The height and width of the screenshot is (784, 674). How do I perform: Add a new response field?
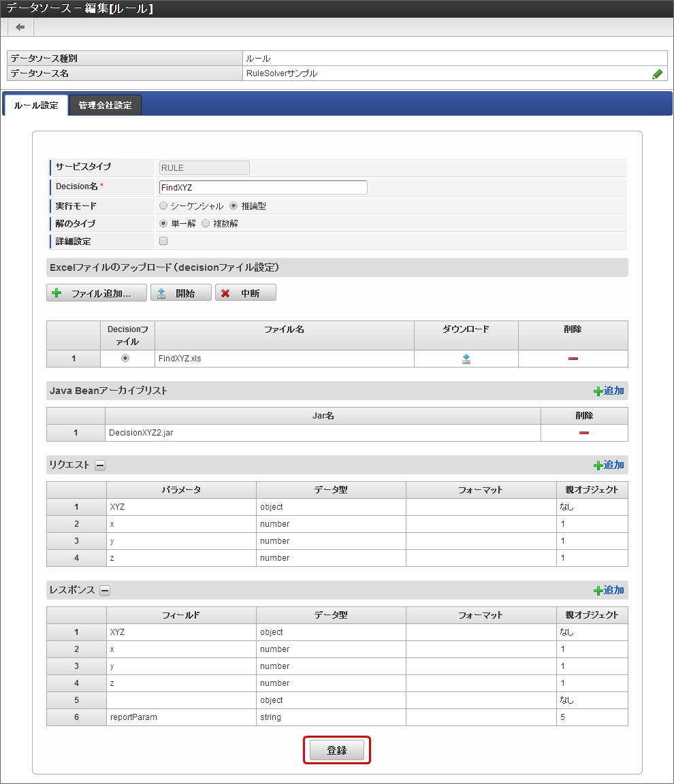pos(609,590)
